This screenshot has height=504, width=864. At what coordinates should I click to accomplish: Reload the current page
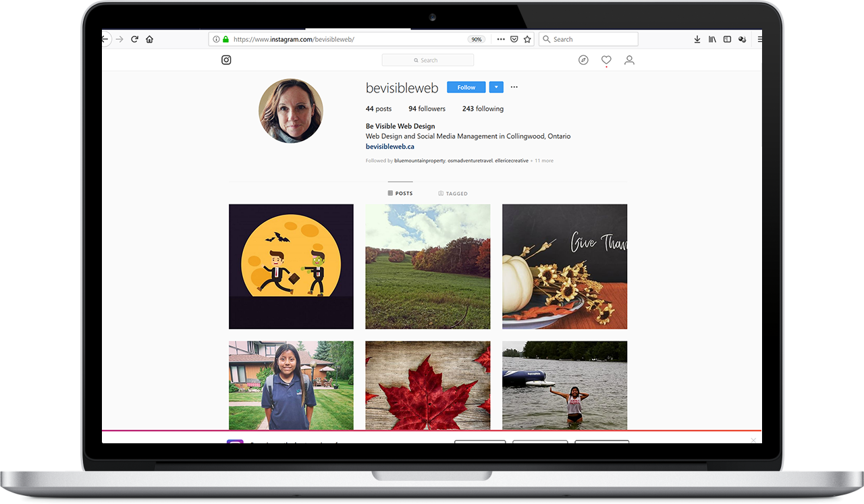134,39
